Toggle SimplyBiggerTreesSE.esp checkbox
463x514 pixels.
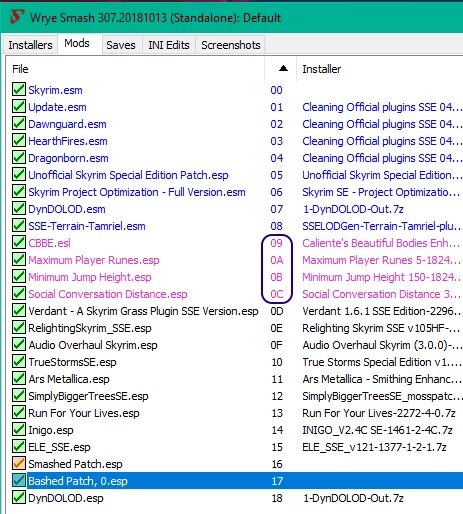click(x=19, y=396)
